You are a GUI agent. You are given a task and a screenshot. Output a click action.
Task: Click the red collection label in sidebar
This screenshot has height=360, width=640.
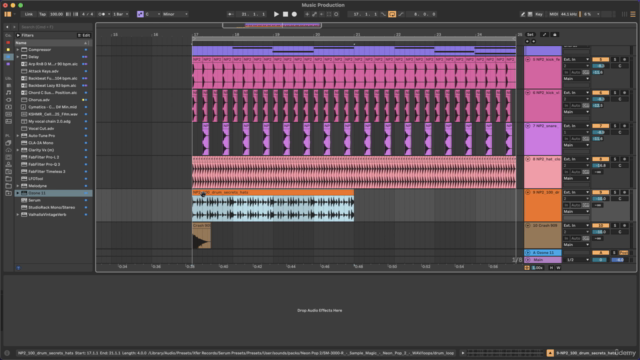coord(8,42)
